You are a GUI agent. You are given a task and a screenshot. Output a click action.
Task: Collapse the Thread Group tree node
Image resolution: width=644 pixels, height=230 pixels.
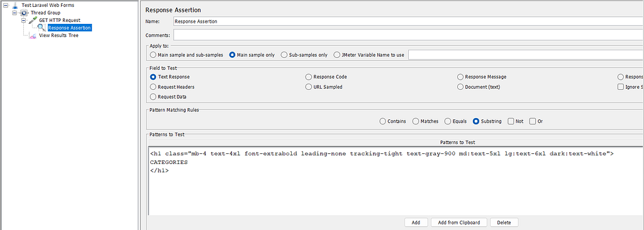[x=15, y=13]
